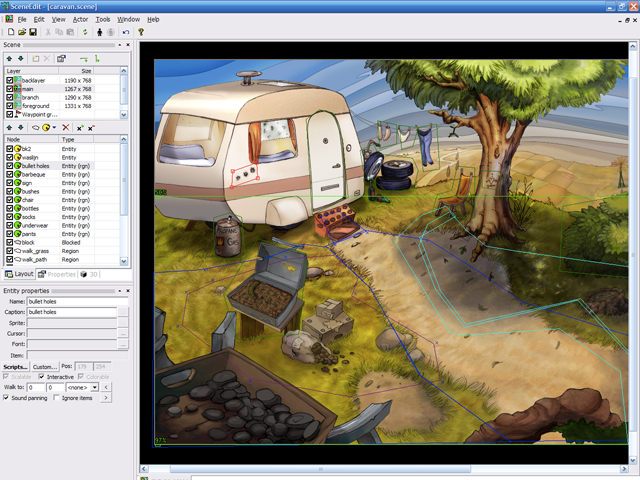
Task: Toggle checkbox for barbeque node
Action: (10, 175)
